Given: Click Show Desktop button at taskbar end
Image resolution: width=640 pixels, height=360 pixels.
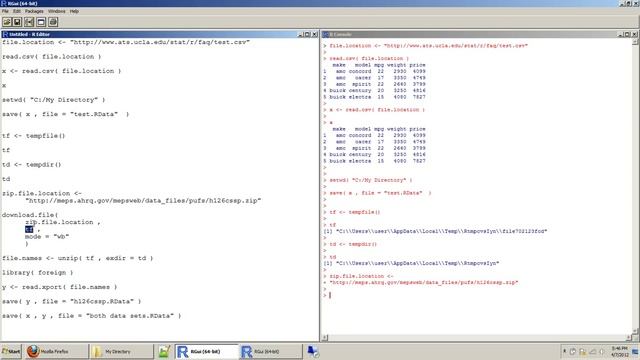Looking at the screenshot, I should pyautogui.click(x=635, y=351).
